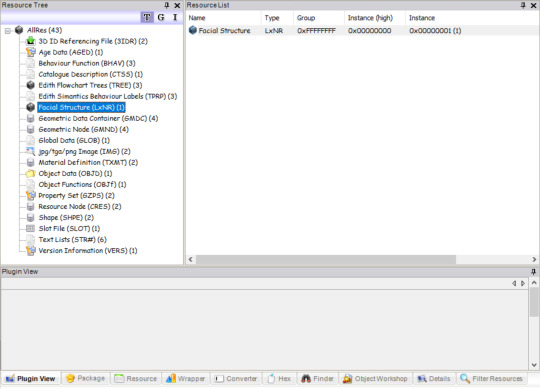Click the Facial Structure resource list icon
Screen dimensions: 540x389
[x=193, y=30]
